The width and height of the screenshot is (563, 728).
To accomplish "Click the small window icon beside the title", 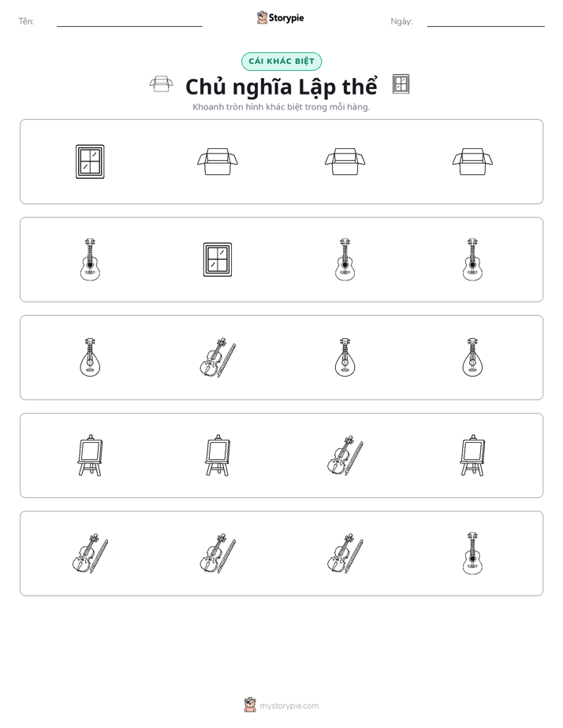I will coord(401,84).
